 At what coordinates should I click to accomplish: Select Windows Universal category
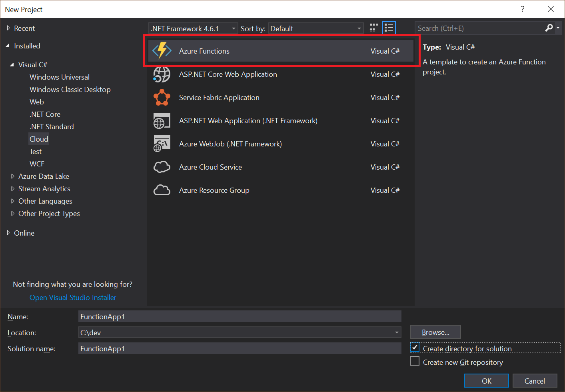pos(60,77)
